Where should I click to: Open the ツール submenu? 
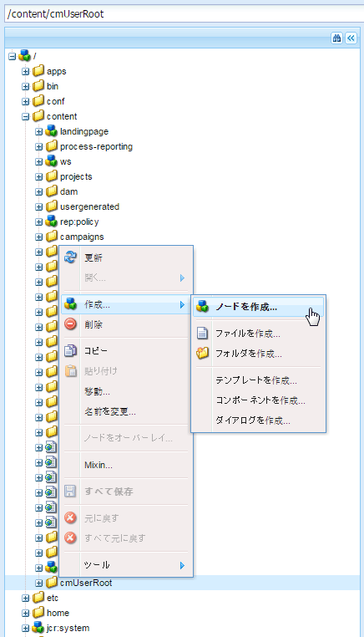click(126, 565)
